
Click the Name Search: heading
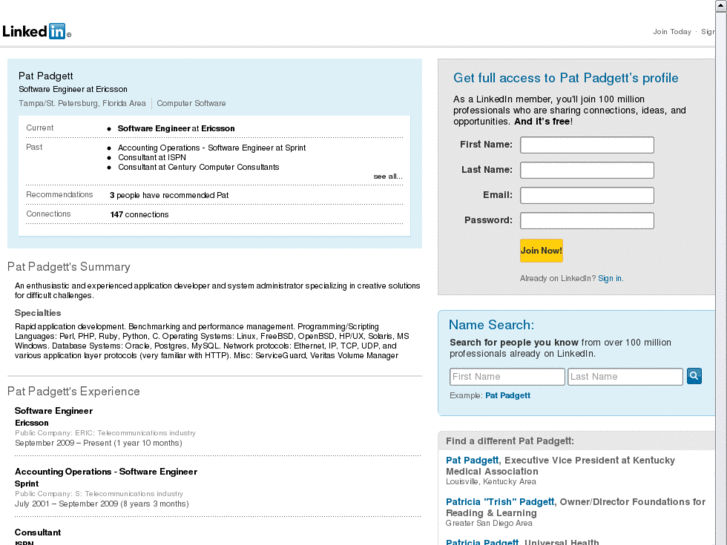(491, 325)
